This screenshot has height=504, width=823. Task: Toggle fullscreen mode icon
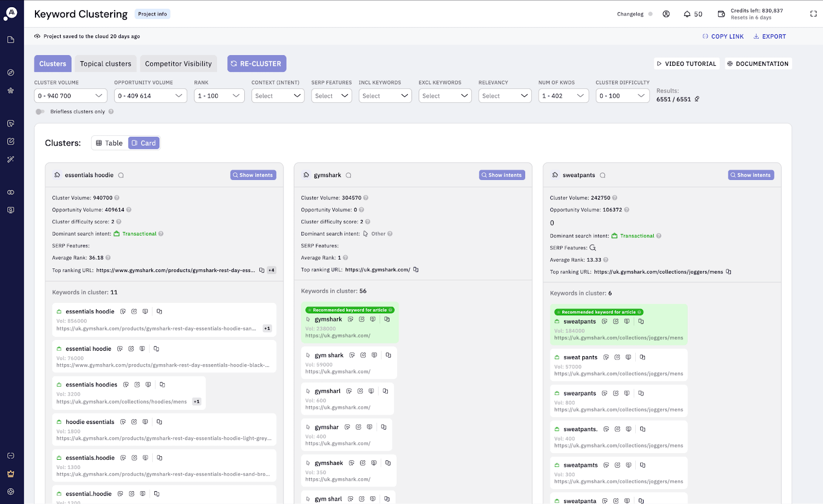pyautogui.click(x=813, y=14)
